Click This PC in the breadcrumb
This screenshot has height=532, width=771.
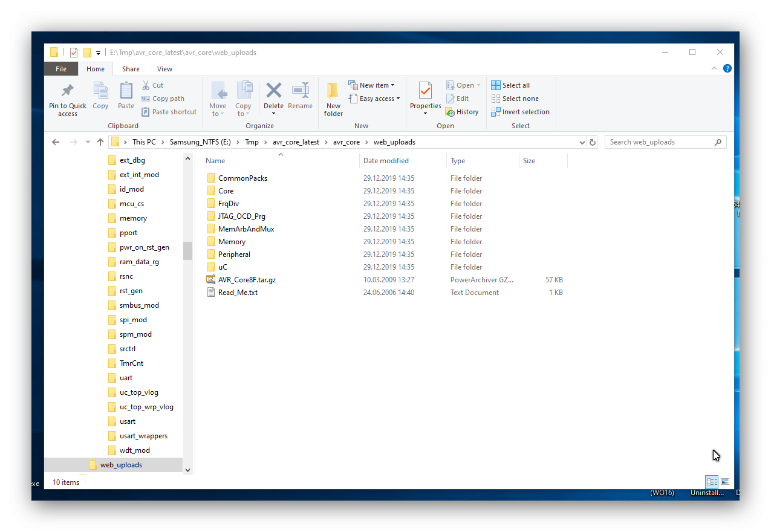click(x=144, y=142)
